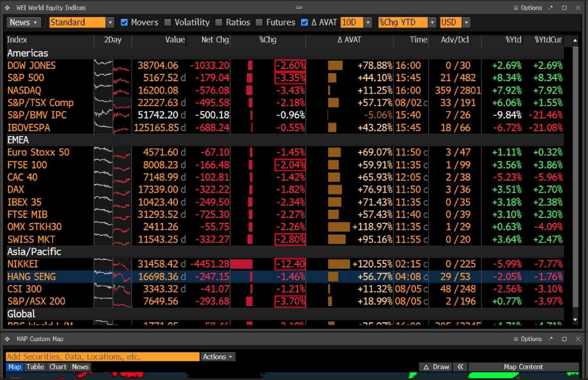Sort by the %Chg column header
The image size is (588, 380).
click(x=267, y=39)
